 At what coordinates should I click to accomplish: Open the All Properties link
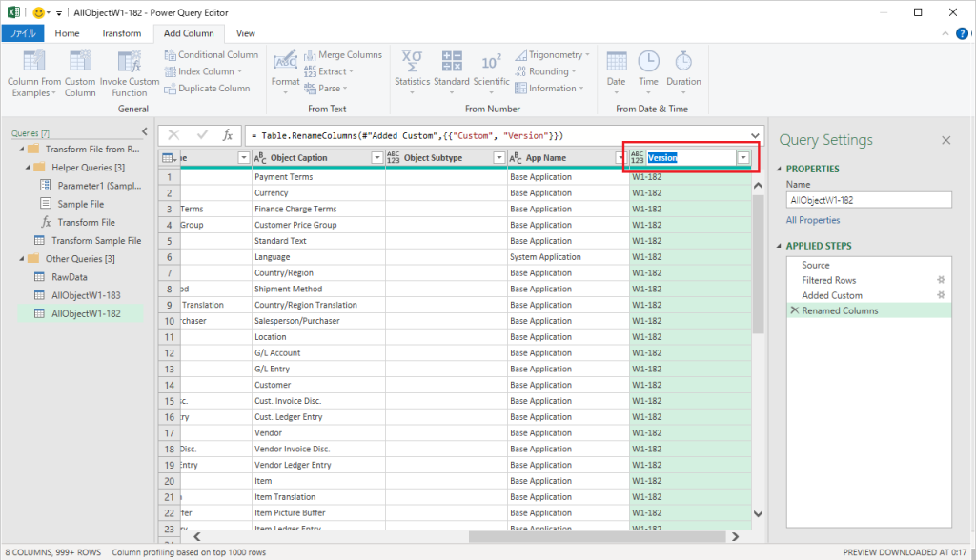[x=813, y=220]
